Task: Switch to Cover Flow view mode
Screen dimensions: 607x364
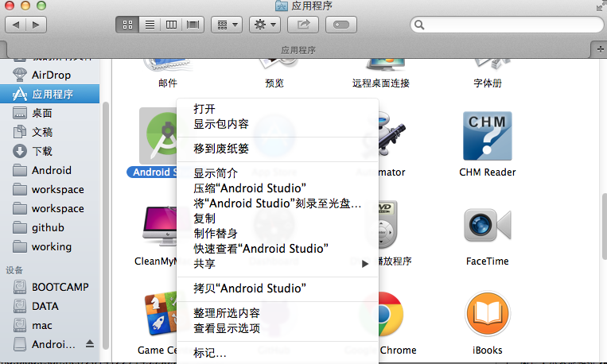Action: coord(193,25)
